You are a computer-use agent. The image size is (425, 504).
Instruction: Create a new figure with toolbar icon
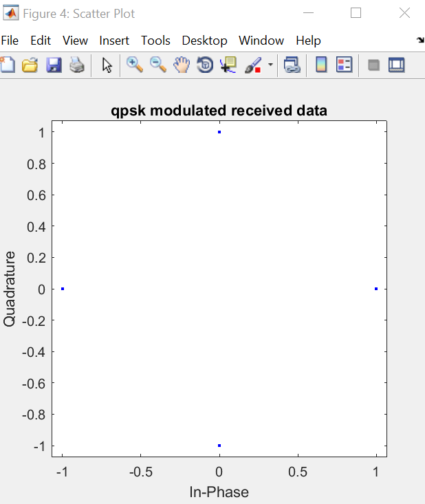pyautogui.click(x=7, y=65)
